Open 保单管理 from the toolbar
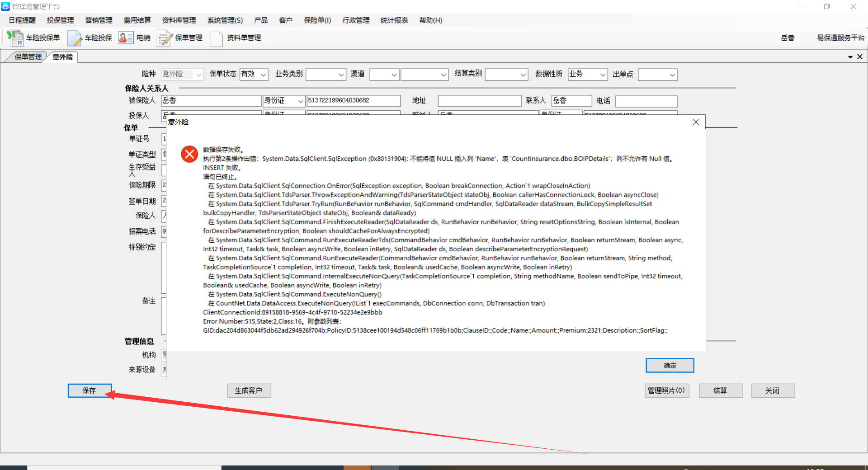The width and height of the screenshot is (868, 470). click(x=180, y=38)
